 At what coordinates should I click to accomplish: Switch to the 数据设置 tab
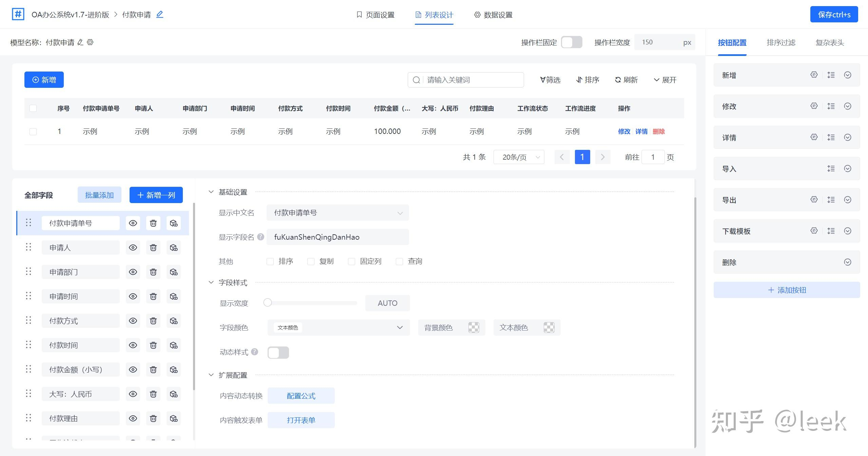(493, 15)
